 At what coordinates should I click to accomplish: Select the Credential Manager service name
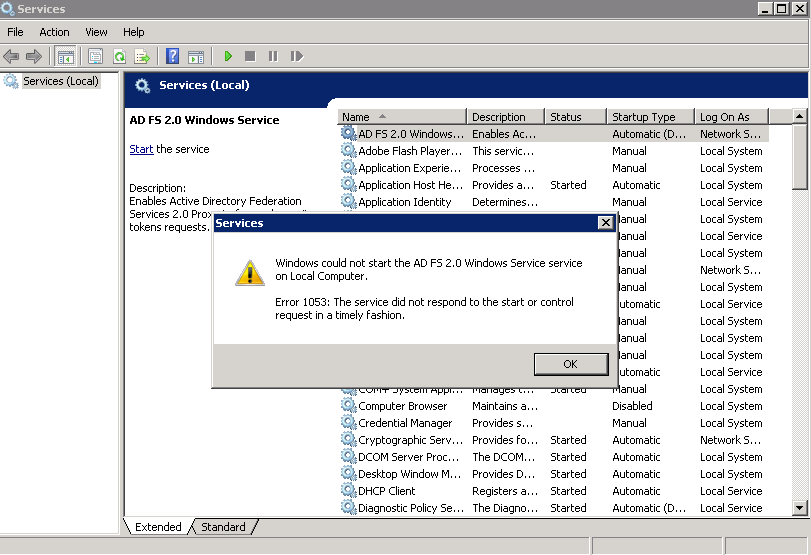tap(405, 423)
